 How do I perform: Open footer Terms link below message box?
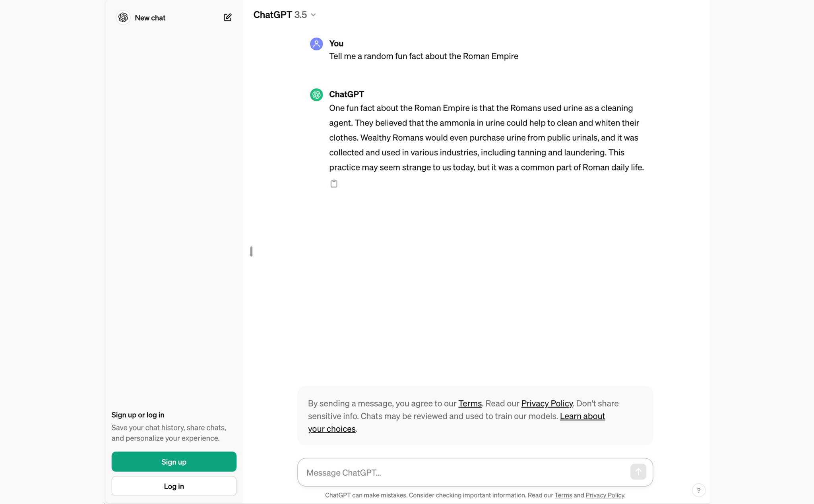coord(563,495)
